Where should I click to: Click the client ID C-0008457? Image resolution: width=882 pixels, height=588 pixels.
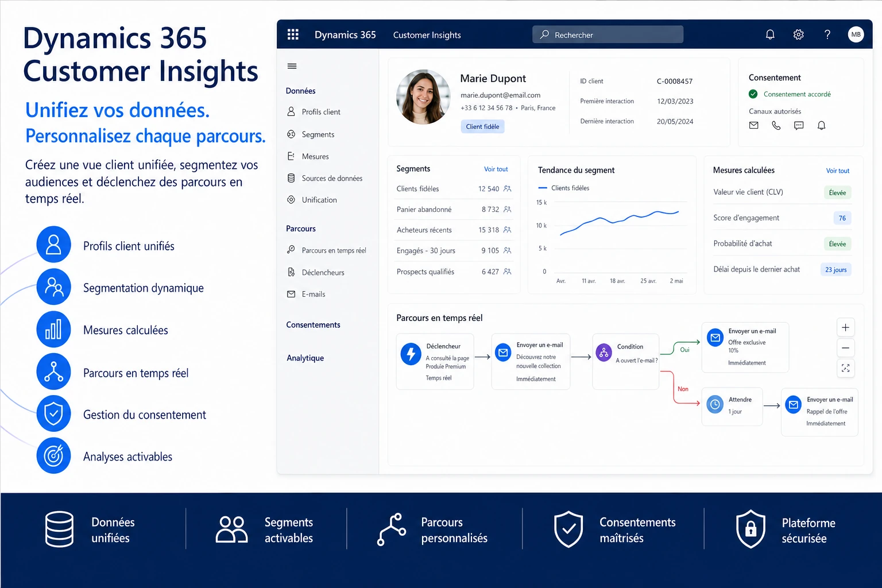[x=675, y=82]
